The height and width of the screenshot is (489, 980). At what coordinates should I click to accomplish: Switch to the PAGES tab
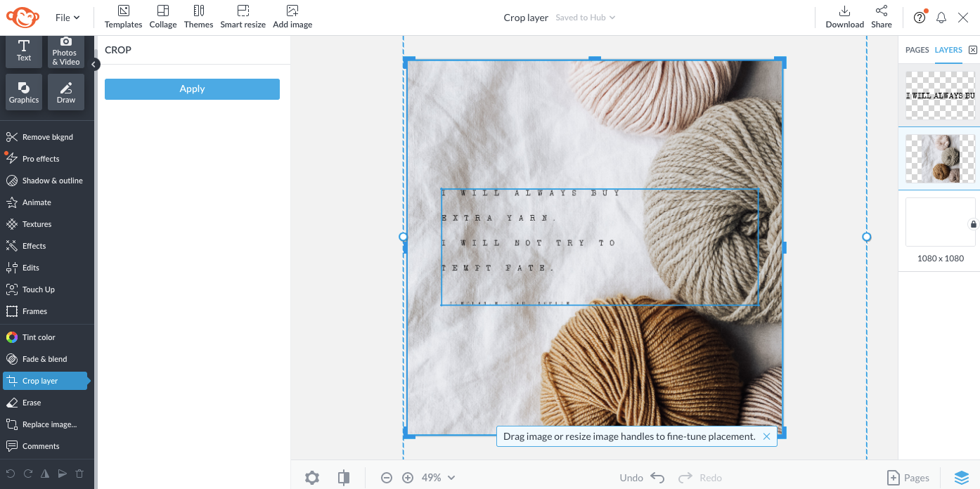917,50
